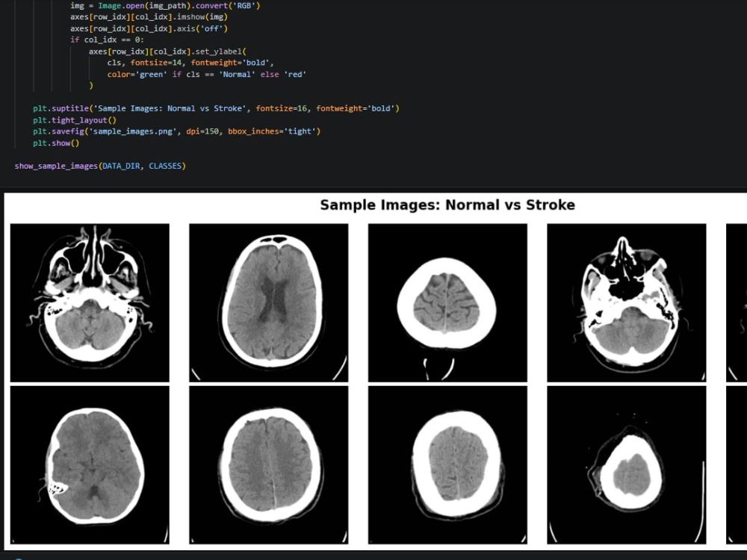Click the line containing .set_ylabel(

pyautogui.click(x=167, y=52)
